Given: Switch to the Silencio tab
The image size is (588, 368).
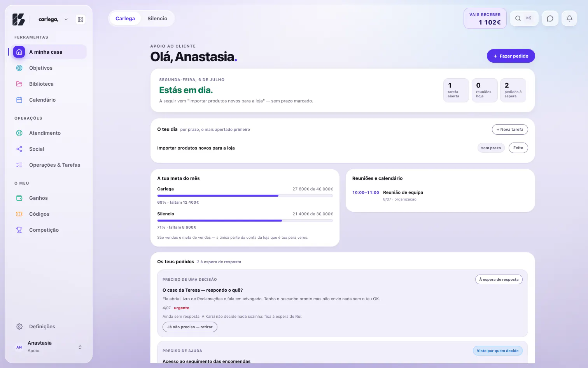Looking at the screenshot, I should click(x=157, y=18).
